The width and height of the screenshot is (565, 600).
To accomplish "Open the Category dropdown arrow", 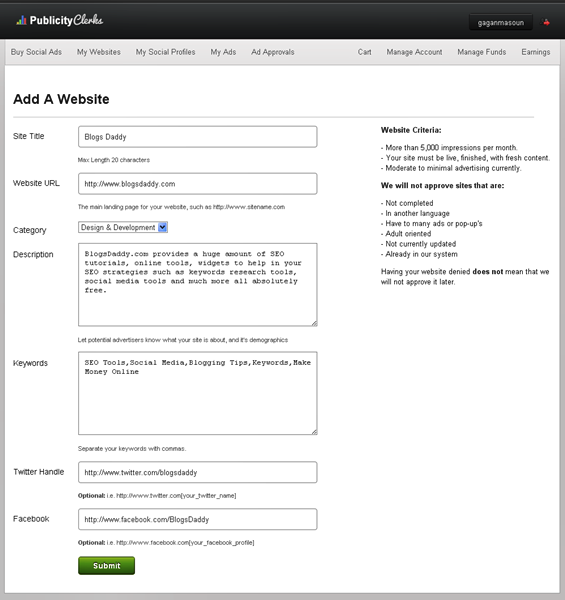I will tap(163, 227).
